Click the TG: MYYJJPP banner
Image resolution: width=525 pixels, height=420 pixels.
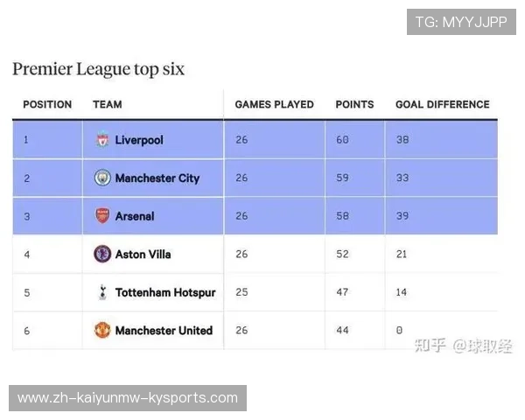[461, 22]
